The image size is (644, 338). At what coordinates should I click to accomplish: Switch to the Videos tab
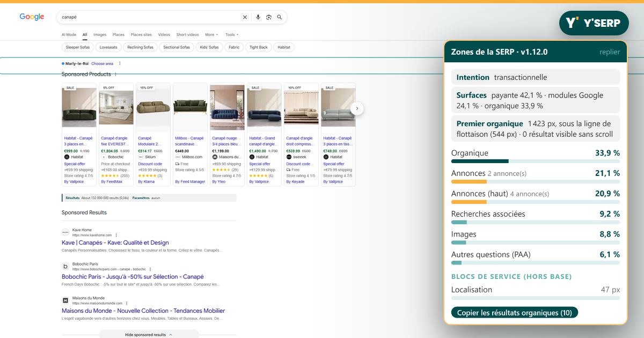164,34
